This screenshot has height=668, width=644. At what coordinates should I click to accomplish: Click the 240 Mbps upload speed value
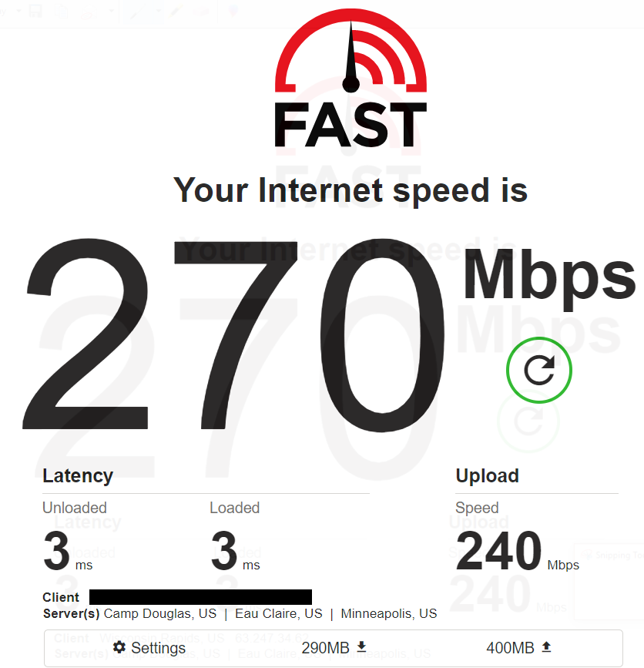517,551
